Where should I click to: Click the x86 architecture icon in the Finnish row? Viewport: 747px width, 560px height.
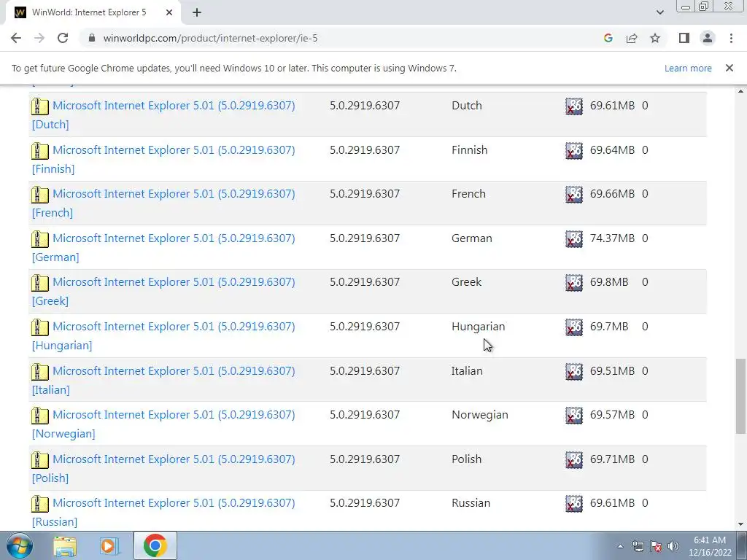click(x=574, y=150)
